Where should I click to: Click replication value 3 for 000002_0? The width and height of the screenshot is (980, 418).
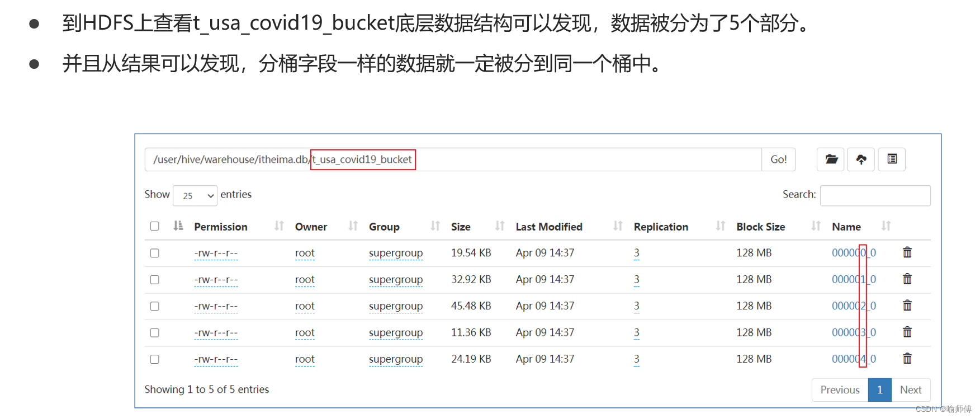(637, 306)
